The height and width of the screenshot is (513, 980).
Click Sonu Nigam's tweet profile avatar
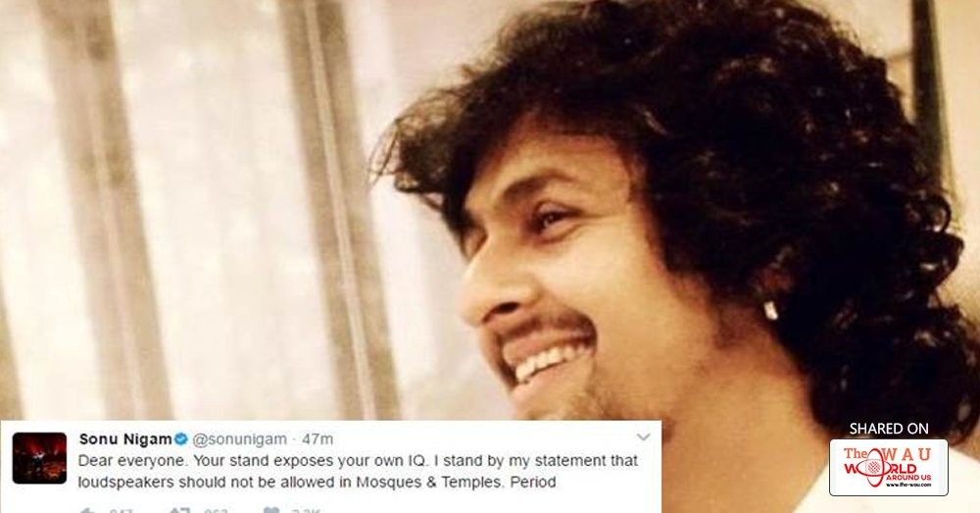(39, 458)
